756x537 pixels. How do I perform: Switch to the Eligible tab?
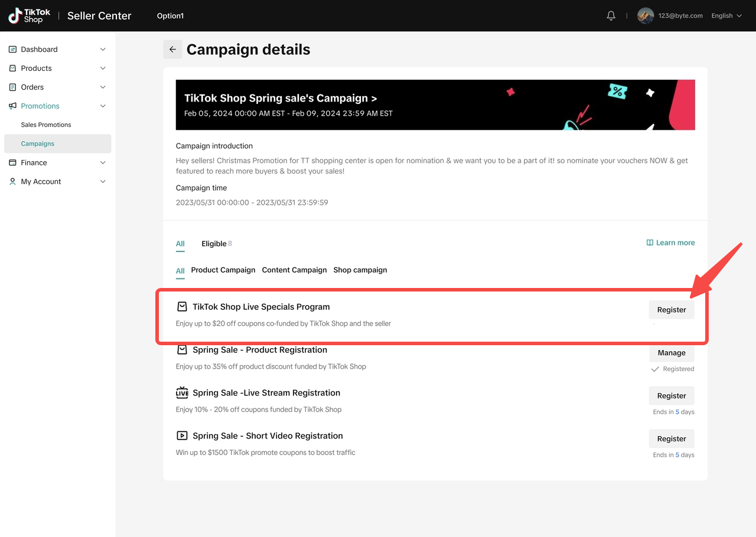click(216, 244)
